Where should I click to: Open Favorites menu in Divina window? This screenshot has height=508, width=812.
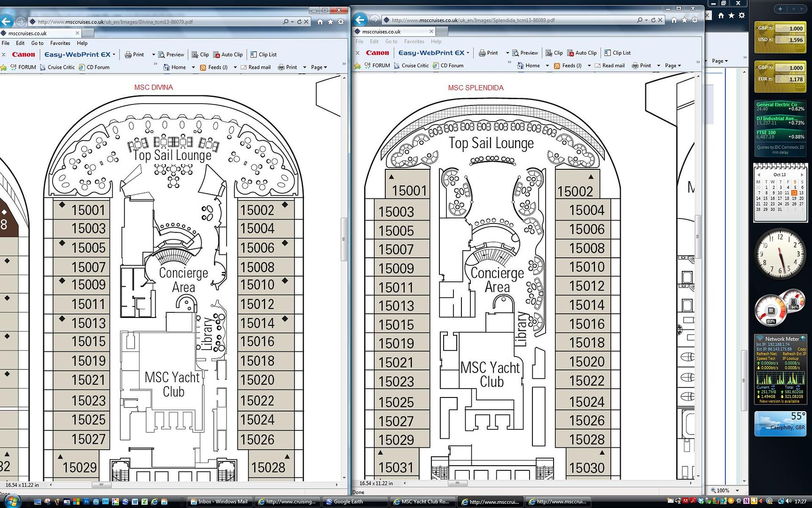pos(60,43)
